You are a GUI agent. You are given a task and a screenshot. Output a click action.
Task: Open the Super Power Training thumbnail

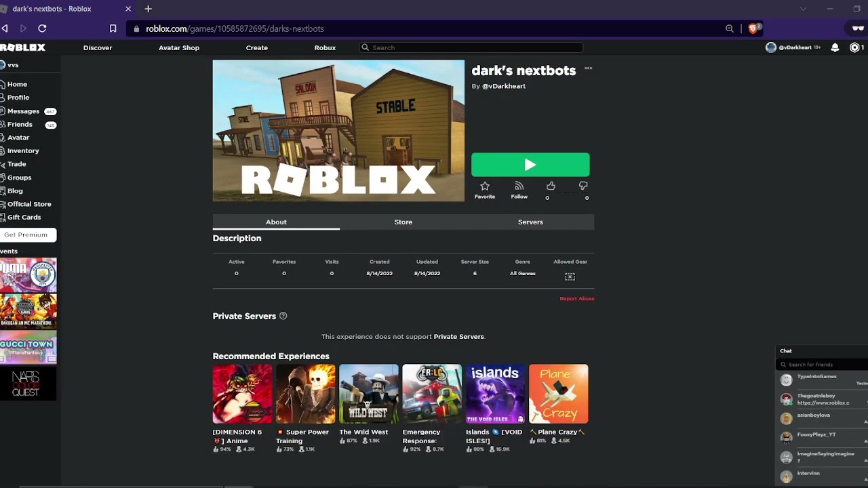305,394
